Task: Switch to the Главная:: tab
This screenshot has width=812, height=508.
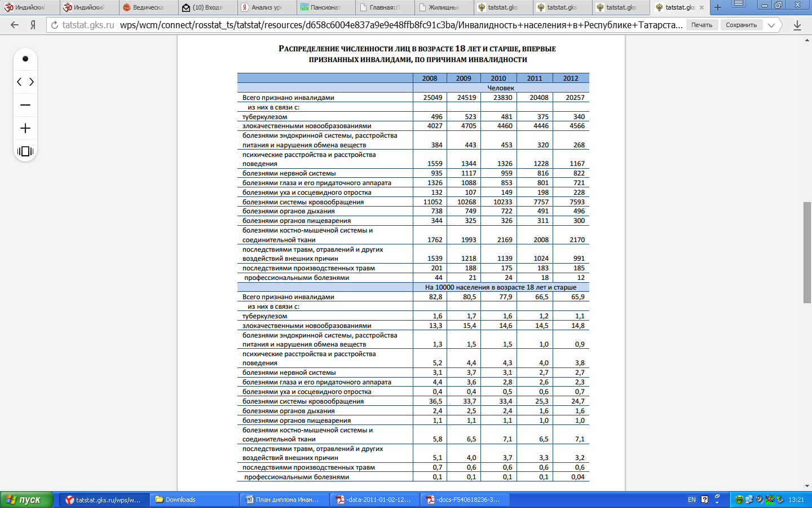Action: coord(386,7)
